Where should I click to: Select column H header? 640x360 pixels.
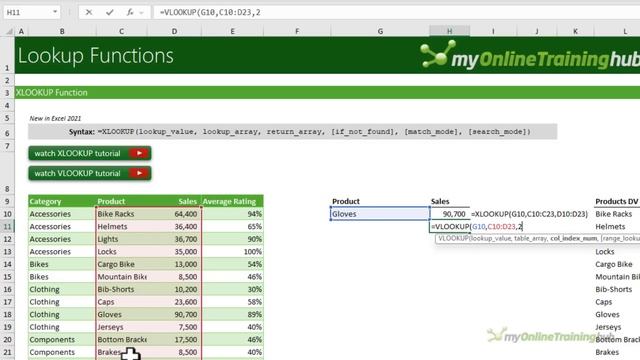pyautogui.click(x=449, y=31)
